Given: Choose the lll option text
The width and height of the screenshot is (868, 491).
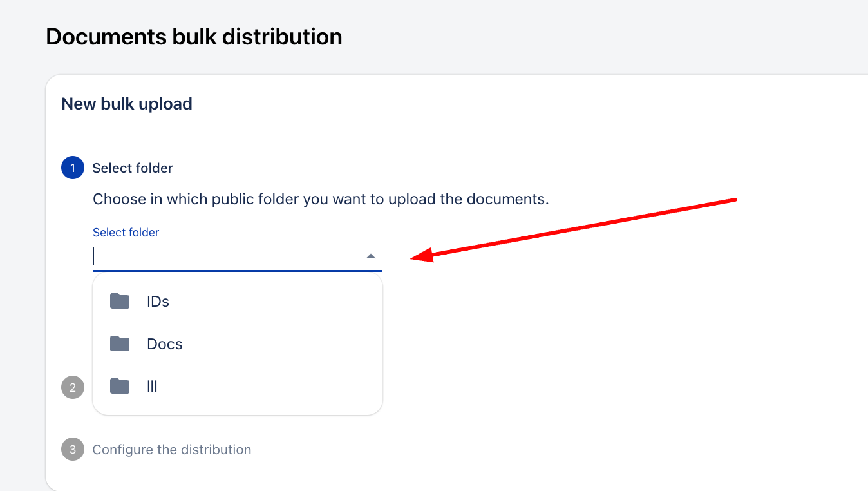Looking at the screenshot, I should point(153,387).
